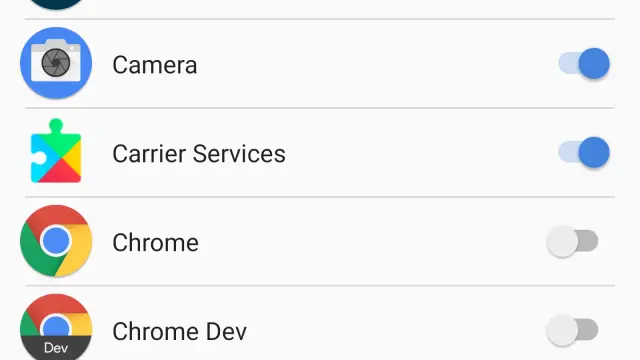Click empty middle area of Chrome row
Image resolution: width=640 pixels, height=360 pixels.
pyautogui.click(x=371, y=242)
